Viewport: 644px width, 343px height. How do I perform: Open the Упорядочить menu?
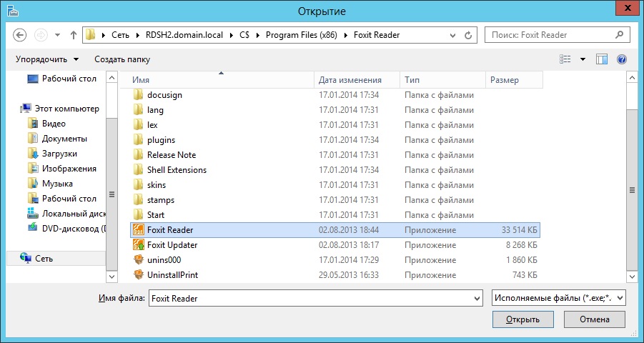point(47,59)
